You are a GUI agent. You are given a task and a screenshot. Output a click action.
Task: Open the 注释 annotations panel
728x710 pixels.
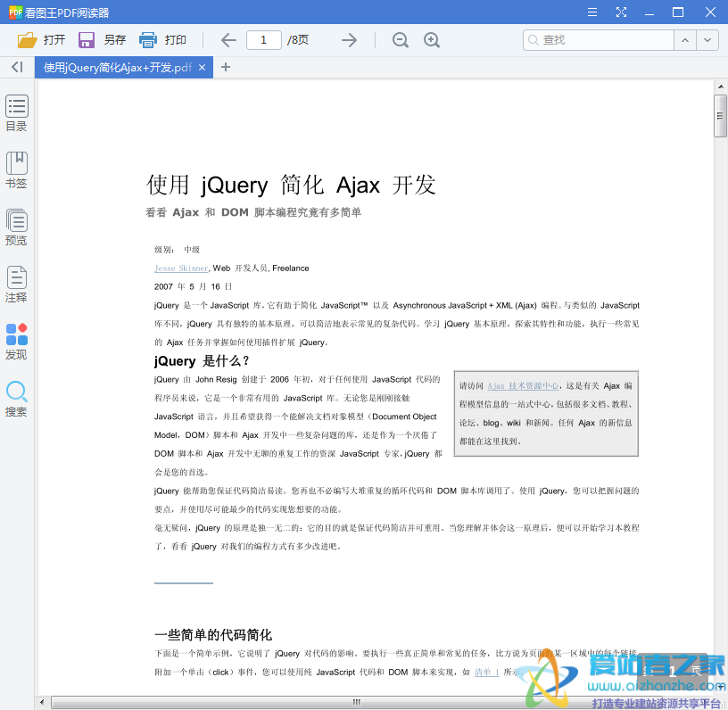coord(17,285)
